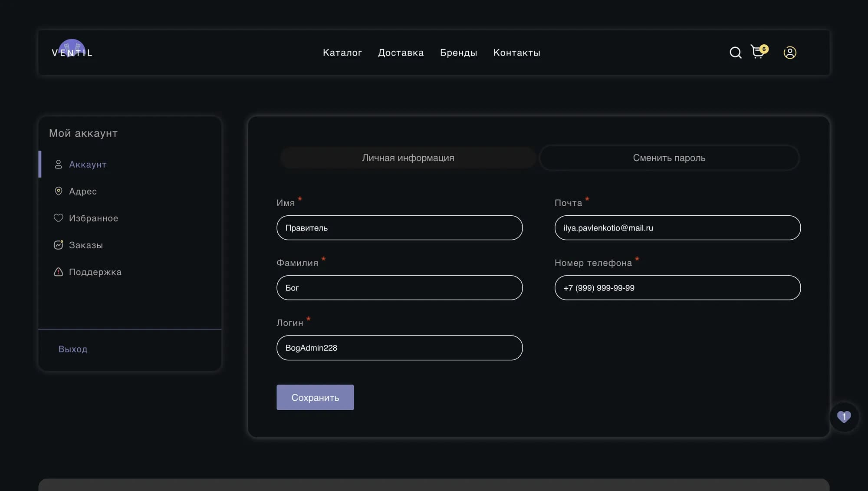This screenshot has height=491, width=868.
Task: Focus the Номер телефона field
Action: 677,287
